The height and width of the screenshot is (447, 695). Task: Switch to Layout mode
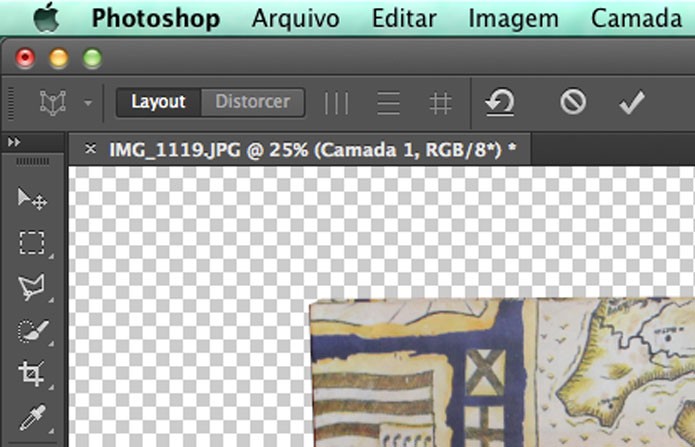pyautogui.click(x=158, y=102)
